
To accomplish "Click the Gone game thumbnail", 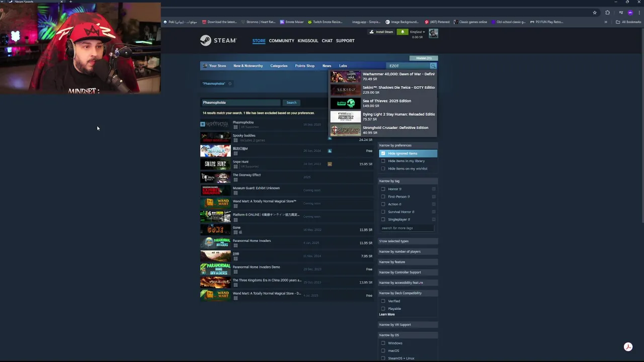I will 215,230.
